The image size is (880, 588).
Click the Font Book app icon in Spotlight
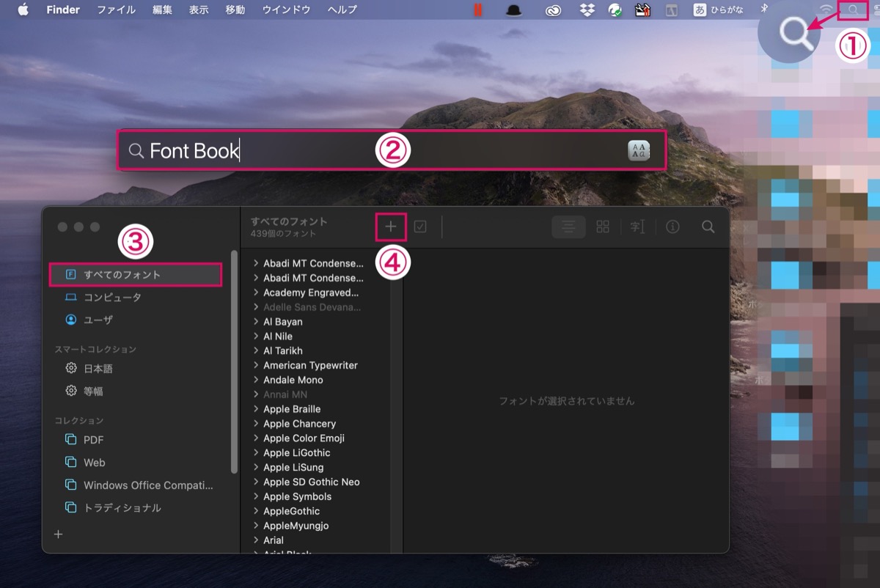tap(639, 150)
